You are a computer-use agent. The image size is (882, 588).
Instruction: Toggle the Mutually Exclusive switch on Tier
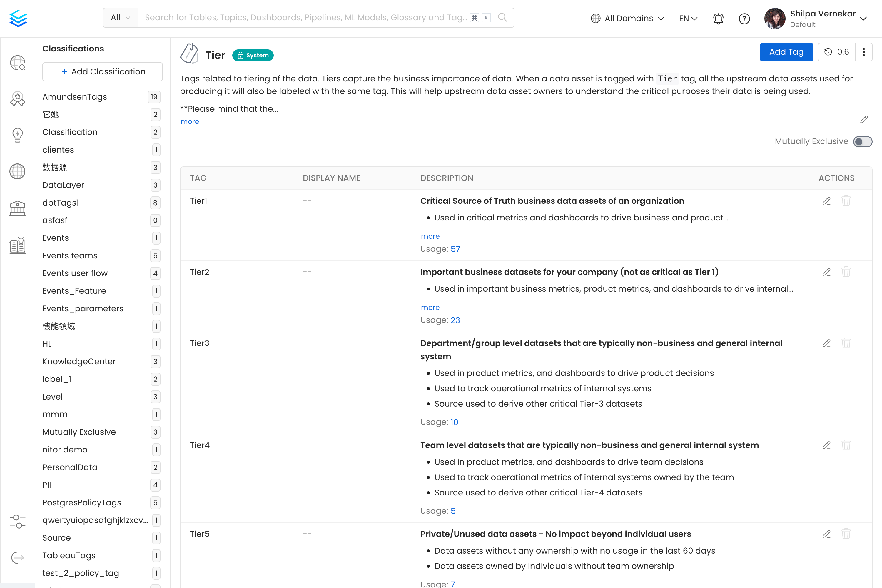[x=862, y=142]
